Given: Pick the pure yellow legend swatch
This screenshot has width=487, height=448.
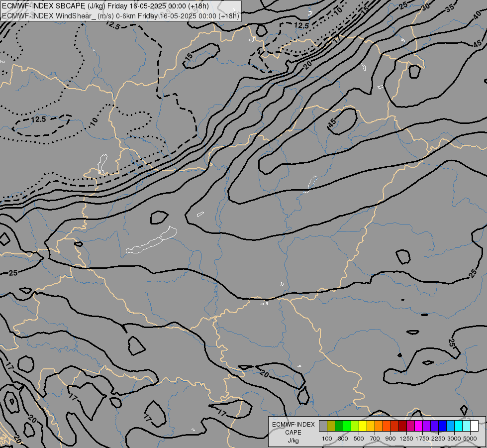Looking at the screenshot, I should 363,426.
